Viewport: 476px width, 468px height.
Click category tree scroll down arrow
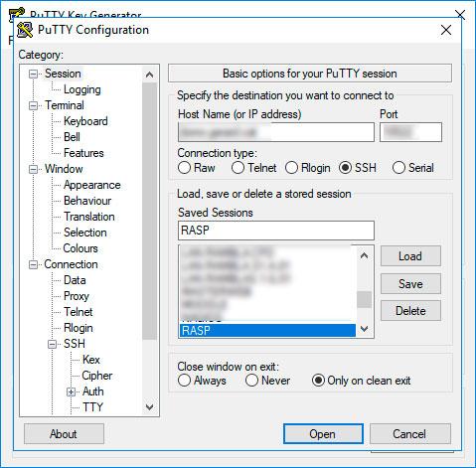click(149, 407)
